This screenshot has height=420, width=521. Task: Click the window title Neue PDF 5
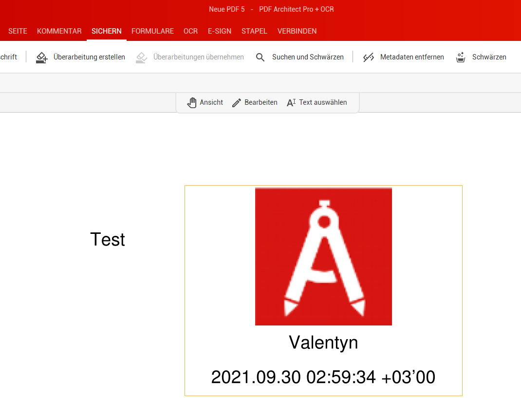coord(226,9)
